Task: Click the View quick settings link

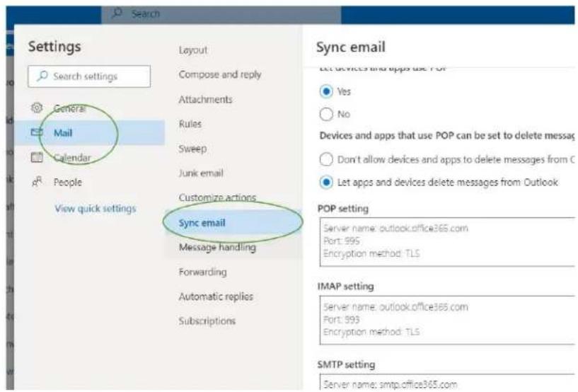Action: coord(96,208)
